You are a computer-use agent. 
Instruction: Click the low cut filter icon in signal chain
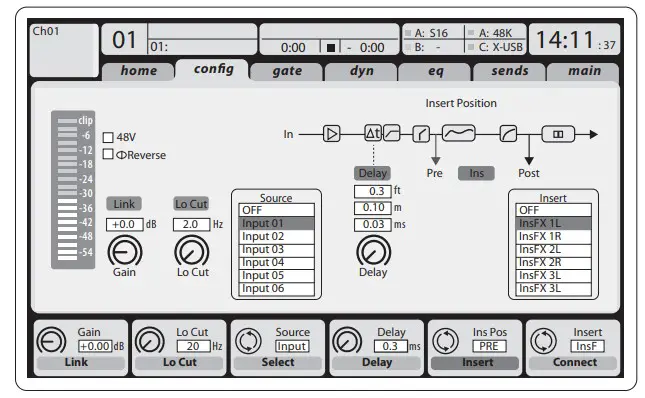(392, 133)
